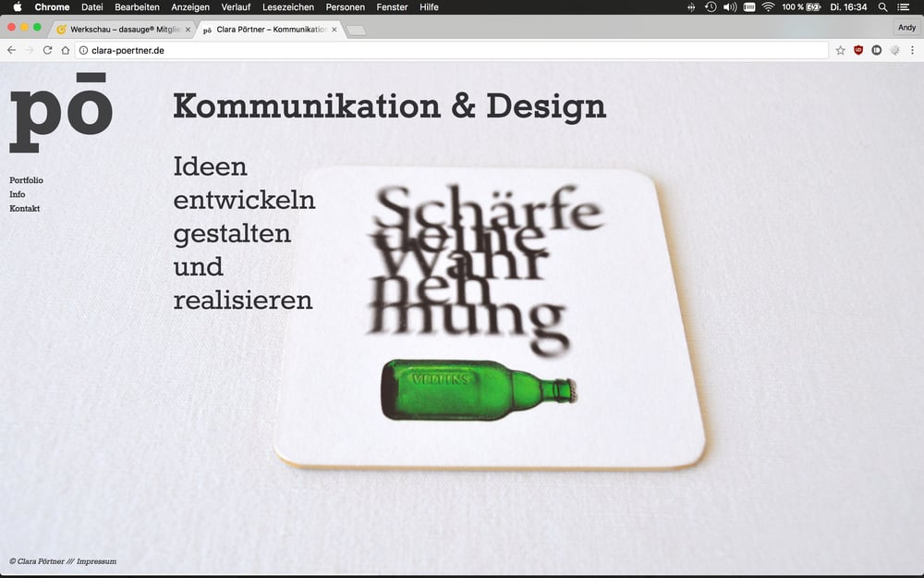This screenshot has width=924, height=578.
Task: Open the Kontakt page
Action: (x=25, y=208)
